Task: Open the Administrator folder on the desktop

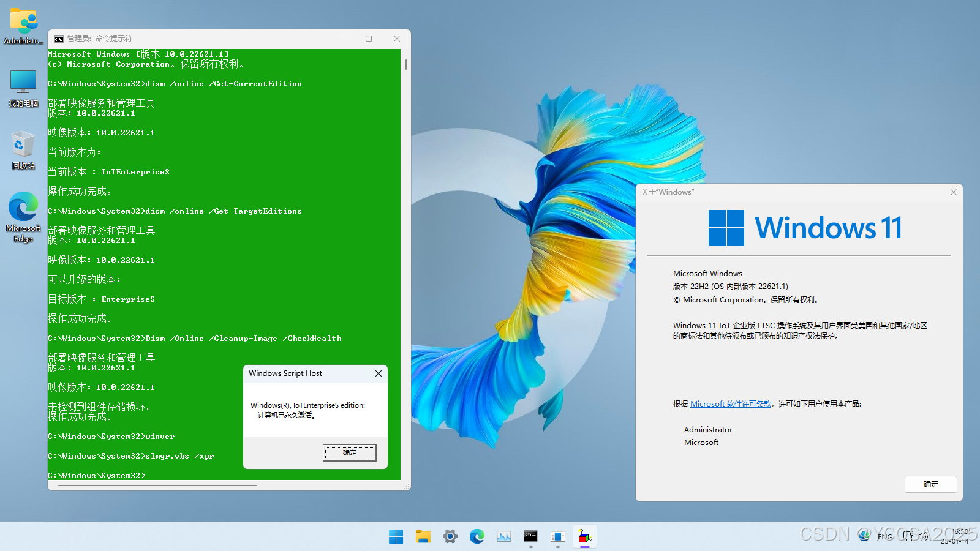Action: pyautogui.click(x=23, y=26)
